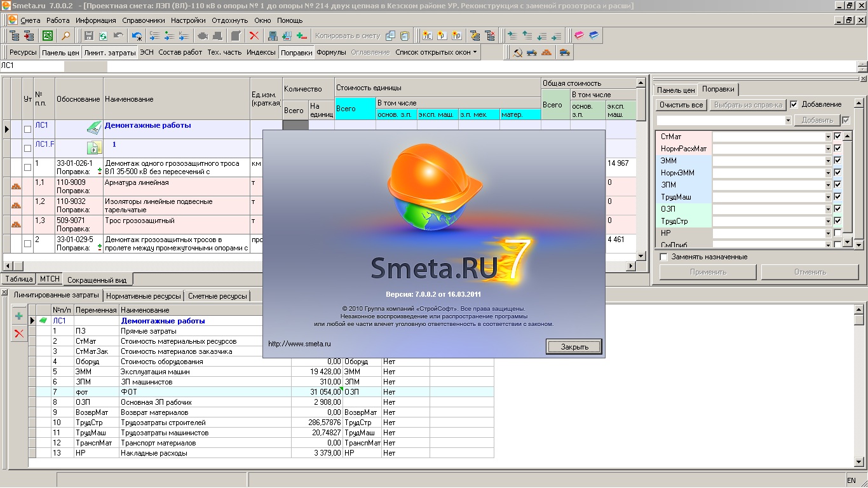Open the Смета menu

(x=30, y=20)
